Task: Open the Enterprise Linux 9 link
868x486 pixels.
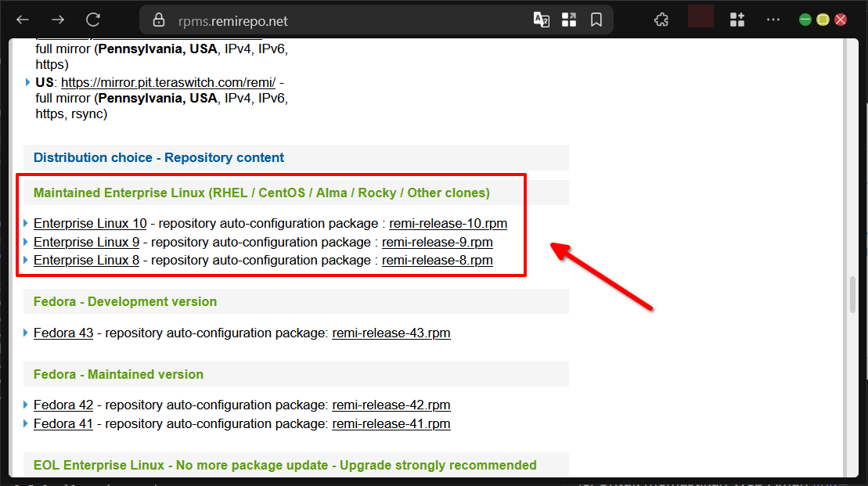Action: click(x=86, y=242)
